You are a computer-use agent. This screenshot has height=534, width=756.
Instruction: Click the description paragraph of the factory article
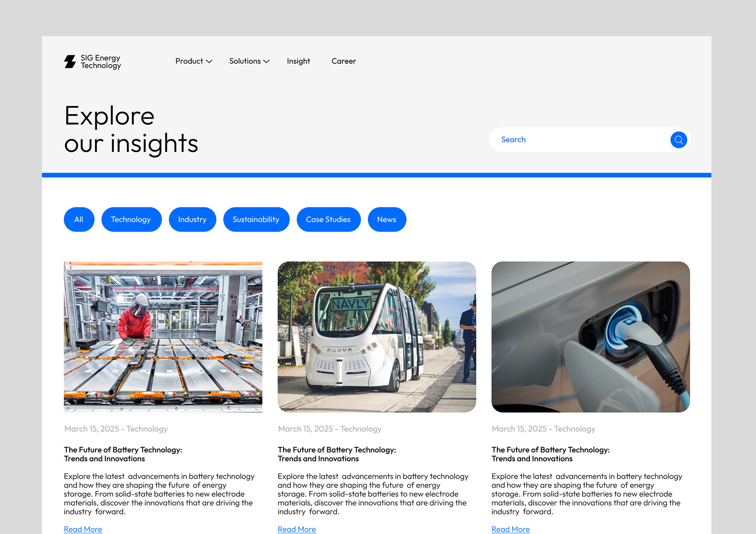click(159, 494)
